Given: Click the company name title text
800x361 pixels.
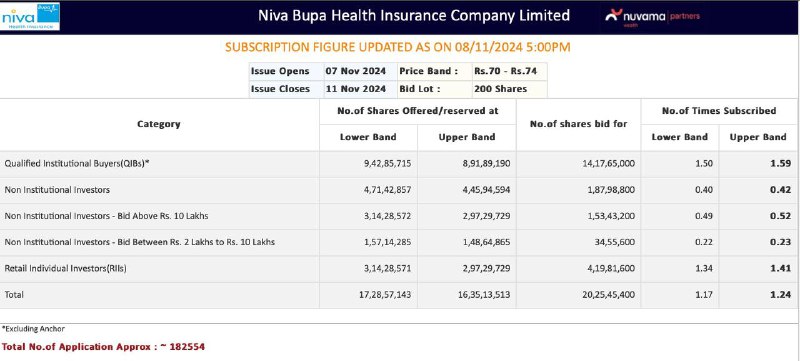Looking at the screenshot, I should tap(414, 15).
